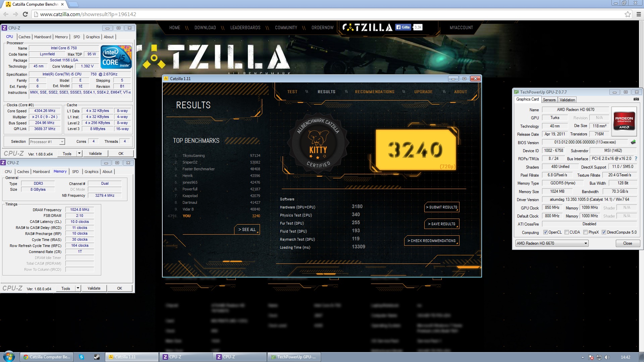Click the SAVE RESULTS button

pyautogui.click(x=442, y=224)
